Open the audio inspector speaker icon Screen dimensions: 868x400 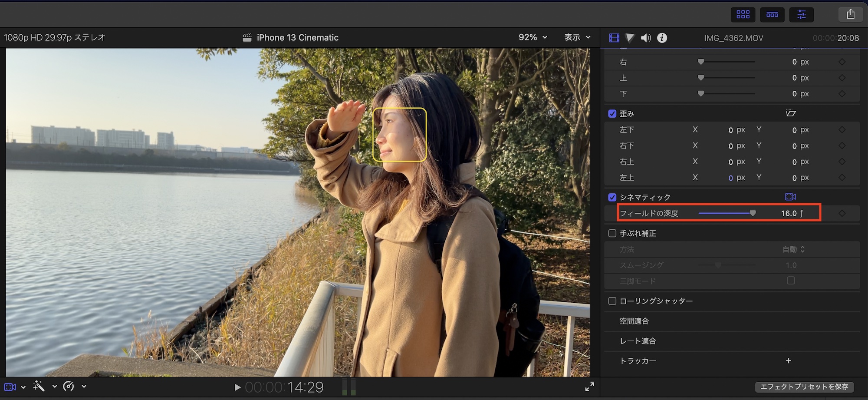646,38
